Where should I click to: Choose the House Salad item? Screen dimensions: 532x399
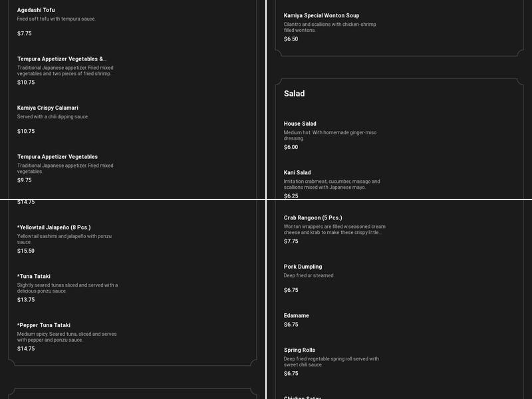300,124
